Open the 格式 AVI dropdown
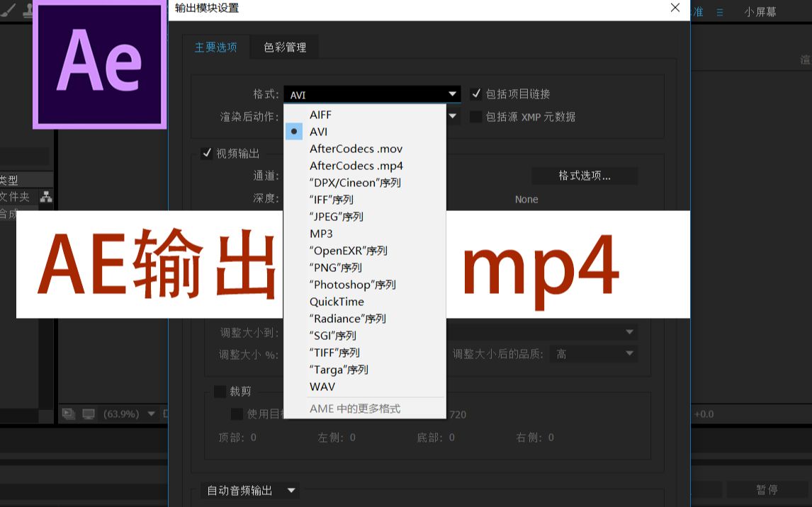812x507 pixels. coord(372,95)
